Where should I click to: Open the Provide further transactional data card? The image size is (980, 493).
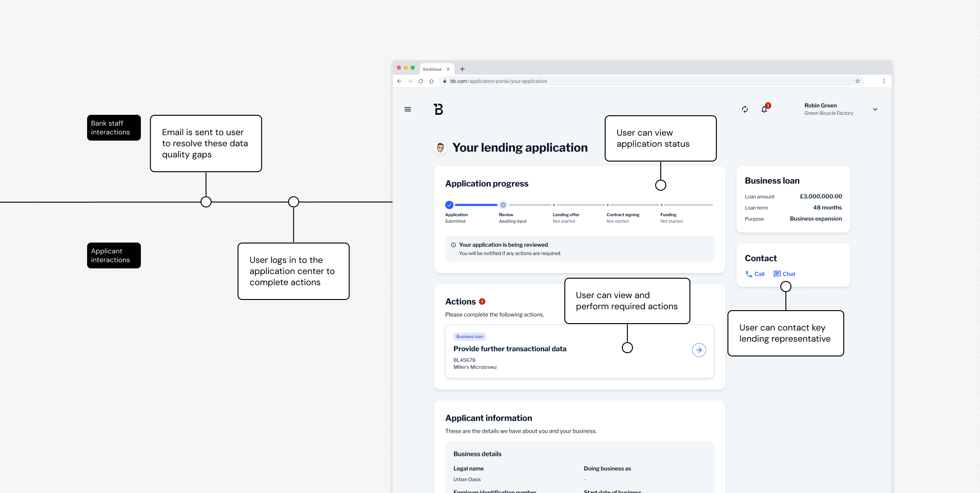tap(579, 351)
